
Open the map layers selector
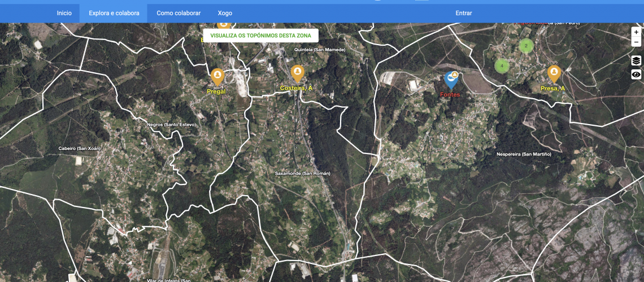point(636,61)
